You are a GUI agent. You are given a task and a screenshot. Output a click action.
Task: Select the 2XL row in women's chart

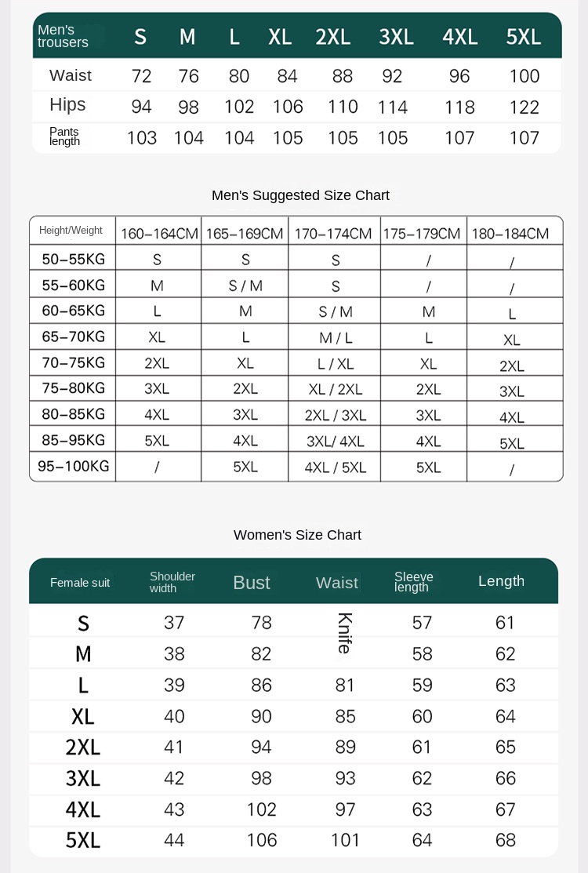293,748
